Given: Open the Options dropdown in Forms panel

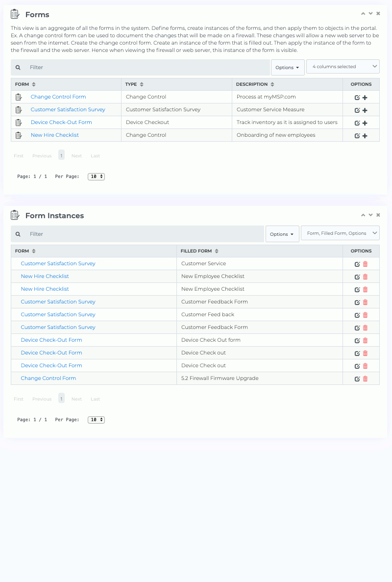Looking at the screenshot, I should pyautogui.click(x=288, y=67).
